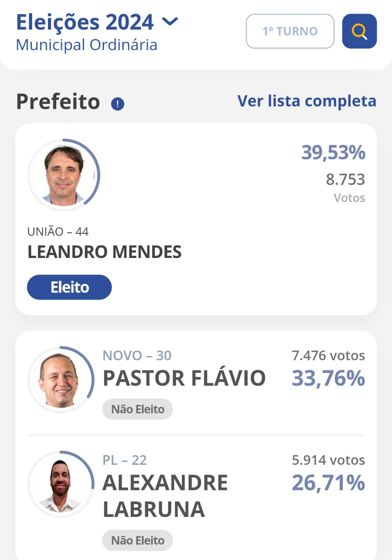Image resolution: width=392 pixels, height=560 pixels.
Task: Click the Eleições 2024 title
Action: 85,22
